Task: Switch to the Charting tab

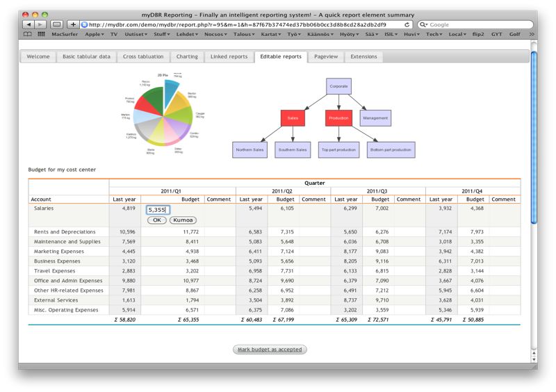Action: 187,56
